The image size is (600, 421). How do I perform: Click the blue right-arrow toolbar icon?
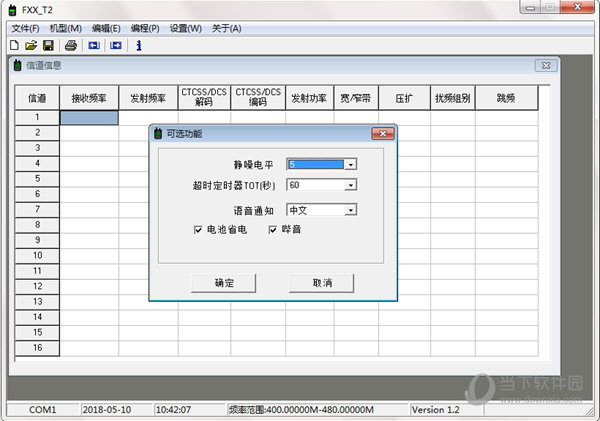pyautogui.click(x=116, y=46)
